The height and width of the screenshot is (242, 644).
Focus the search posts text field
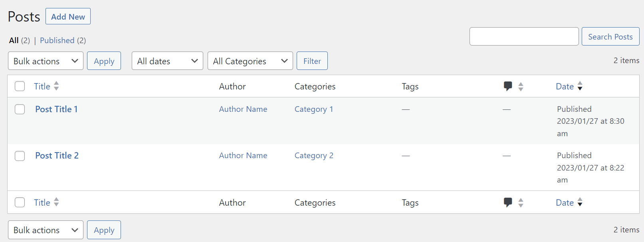pyautogui.click(x=524, y=37)
